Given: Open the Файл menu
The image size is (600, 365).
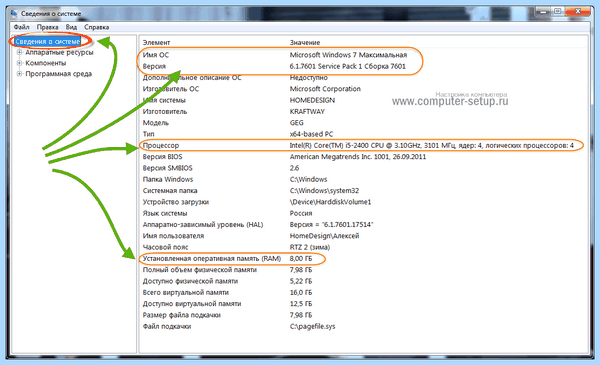Looking at the screenshot, I should tap(21, 27).
